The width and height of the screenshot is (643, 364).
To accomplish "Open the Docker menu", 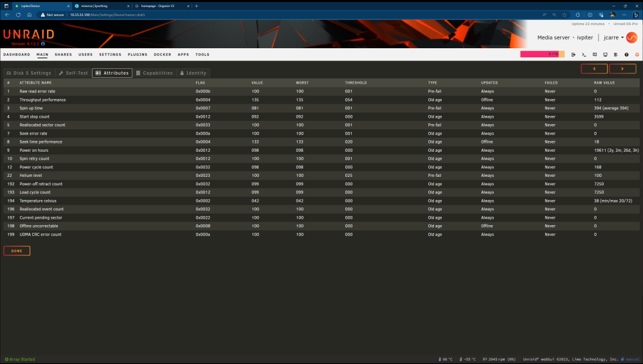I will click(x=163, y=55).
